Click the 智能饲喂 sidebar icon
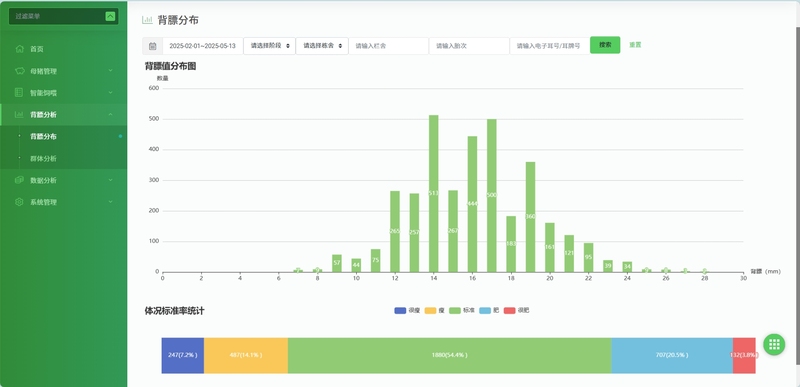The height and width of the screenshot is (387, 800). point(19,93)
